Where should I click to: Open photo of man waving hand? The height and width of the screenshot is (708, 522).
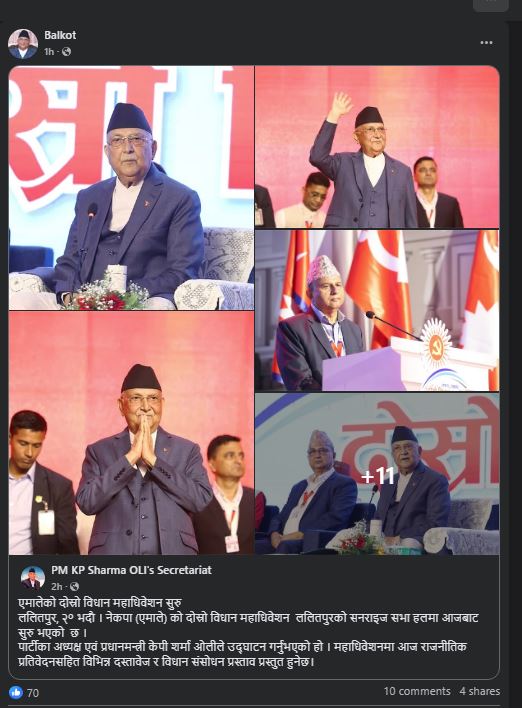point(377,147)
